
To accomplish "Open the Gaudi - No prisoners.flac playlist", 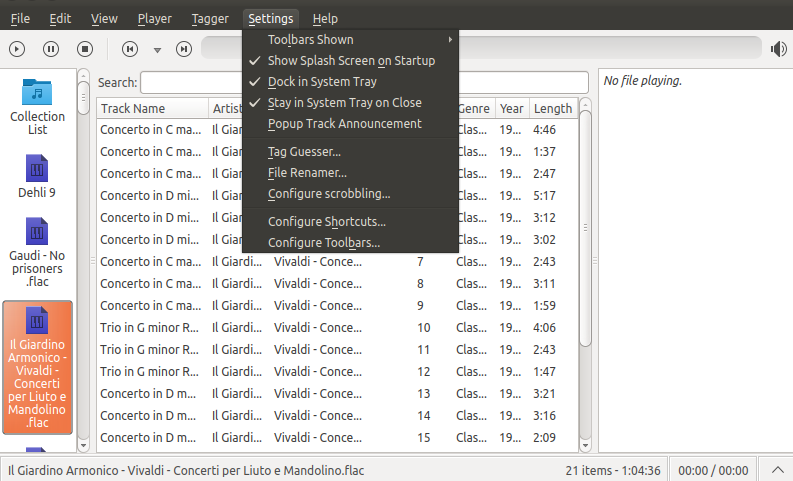I will point(37,252).
